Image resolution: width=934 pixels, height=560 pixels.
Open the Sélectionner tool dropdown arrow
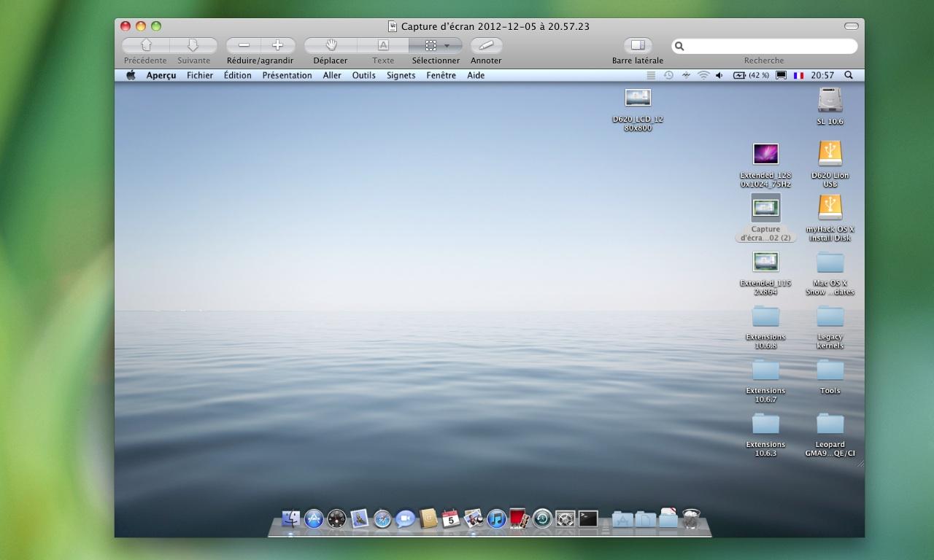point(447,45)
